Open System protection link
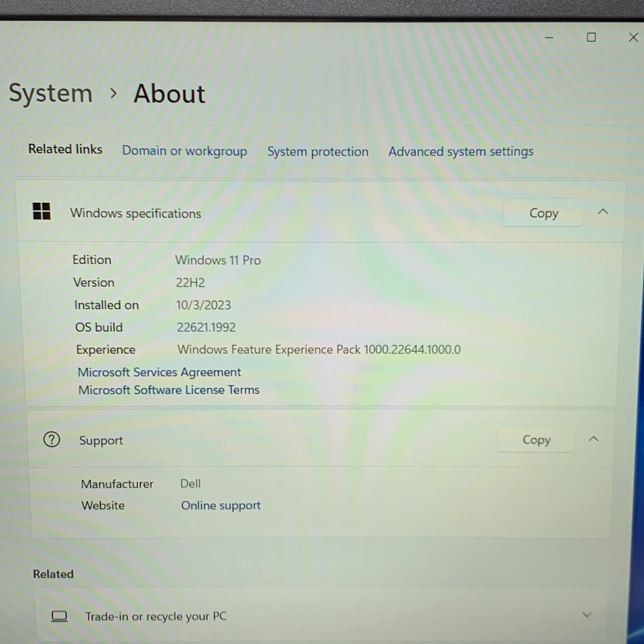The width and height of the screenshot is (644, 644). click(x=318, y=152)
